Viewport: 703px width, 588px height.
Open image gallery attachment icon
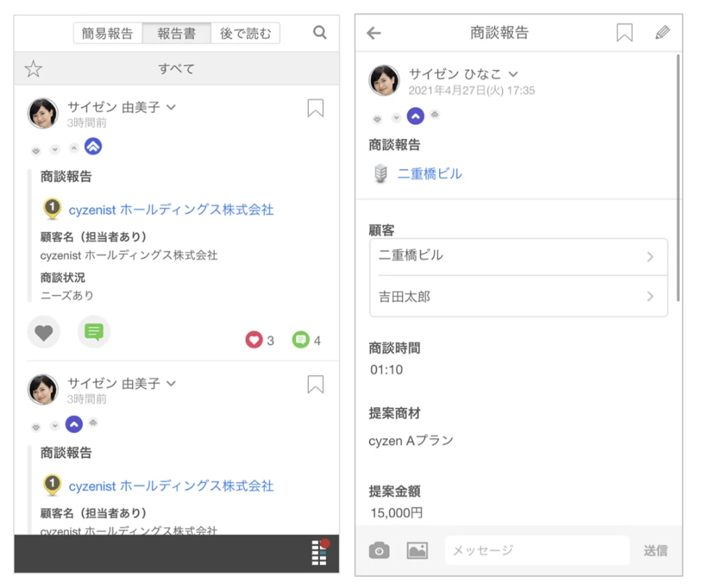point(417,550)
